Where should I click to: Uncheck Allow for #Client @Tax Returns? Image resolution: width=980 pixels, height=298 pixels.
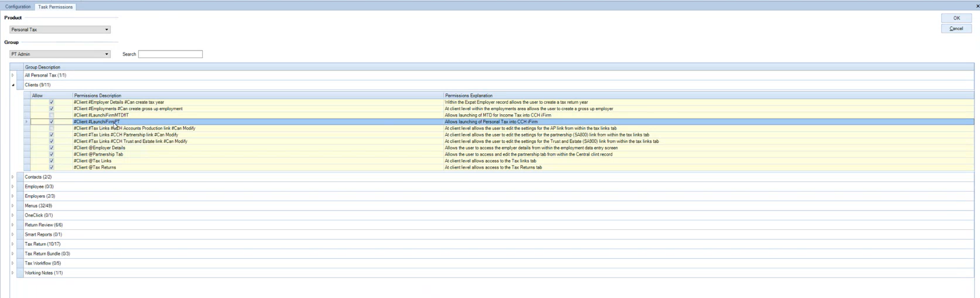coord(52,167)
